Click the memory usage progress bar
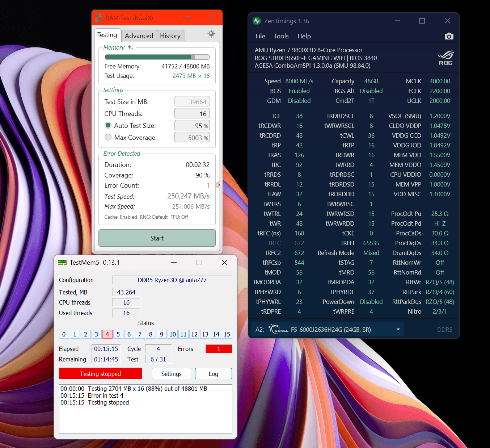 [157, 57]
